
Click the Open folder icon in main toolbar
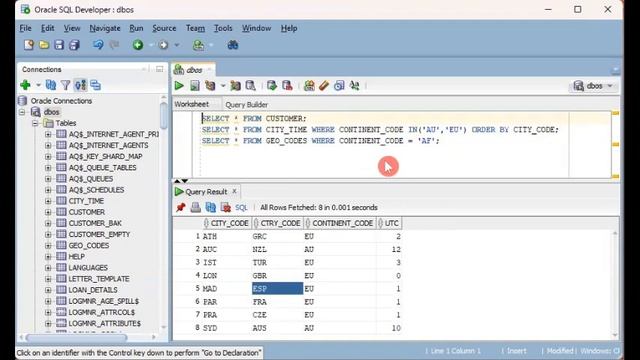[44, 45]
